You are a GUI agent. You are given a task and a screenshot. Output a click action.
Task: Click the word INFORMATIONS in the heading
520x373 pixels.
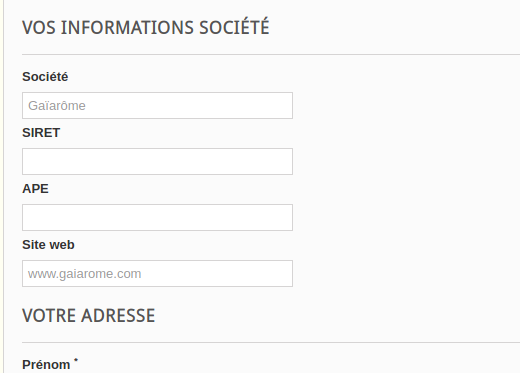(x=127, y=28)
